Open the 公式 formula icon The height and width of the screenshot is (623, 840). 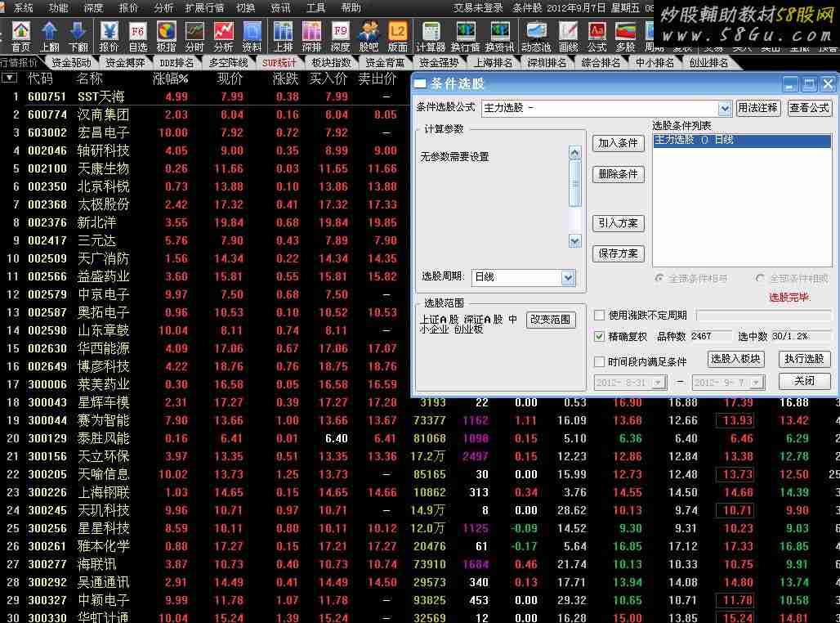(596, 35)
